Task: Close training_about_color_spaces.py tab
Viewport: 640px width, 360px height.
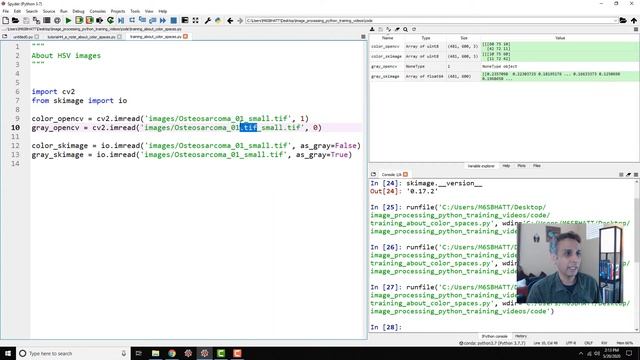Action: click(x=185, y=37)
